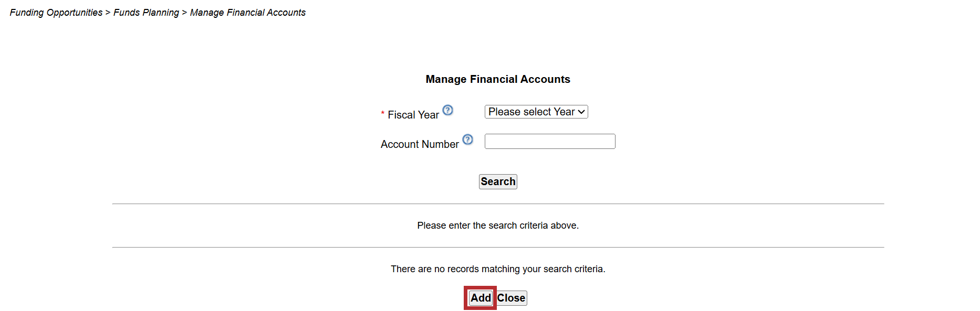
Task: Hit the Close button
Action: (512, 298)
